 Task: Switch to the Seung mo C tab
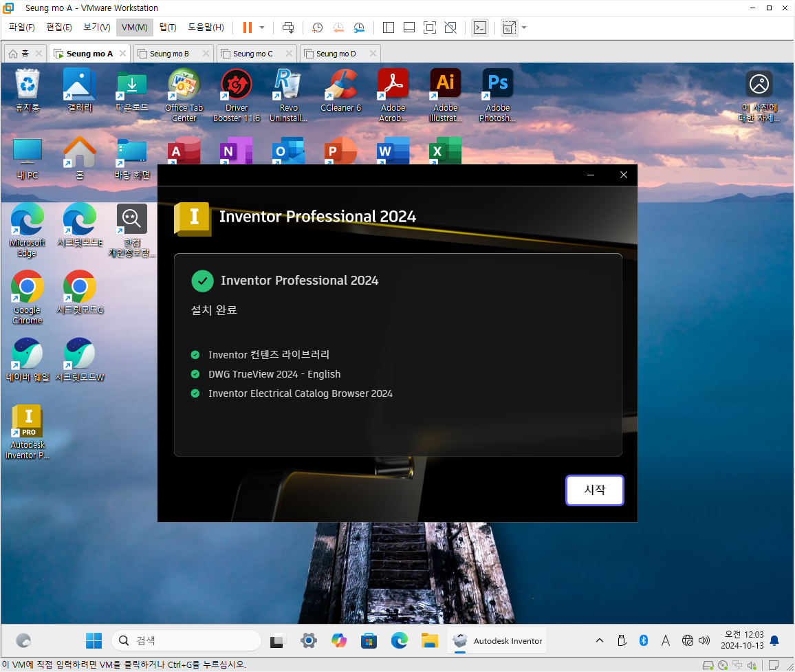253,54
